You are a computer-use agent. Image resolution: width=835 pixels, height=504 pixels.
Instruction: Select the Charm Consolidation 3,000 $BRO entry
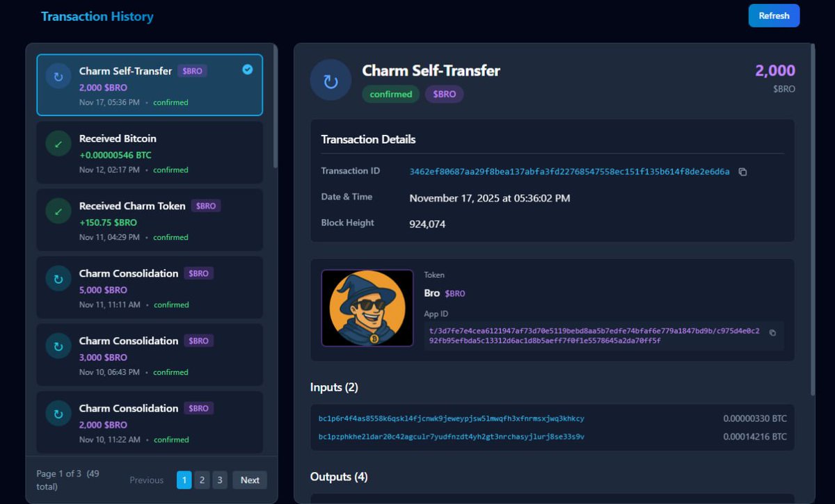pyautogui.click(x=150, y=355)
